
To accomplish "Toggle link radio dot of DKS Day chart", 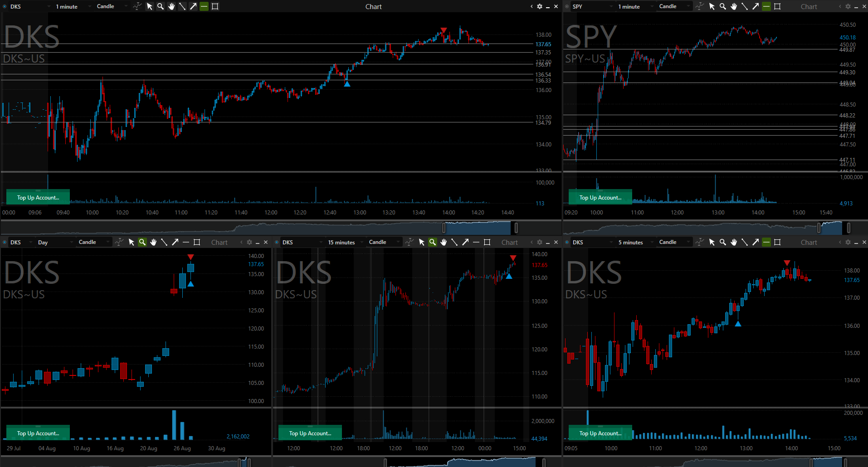I will pos(5,242).
